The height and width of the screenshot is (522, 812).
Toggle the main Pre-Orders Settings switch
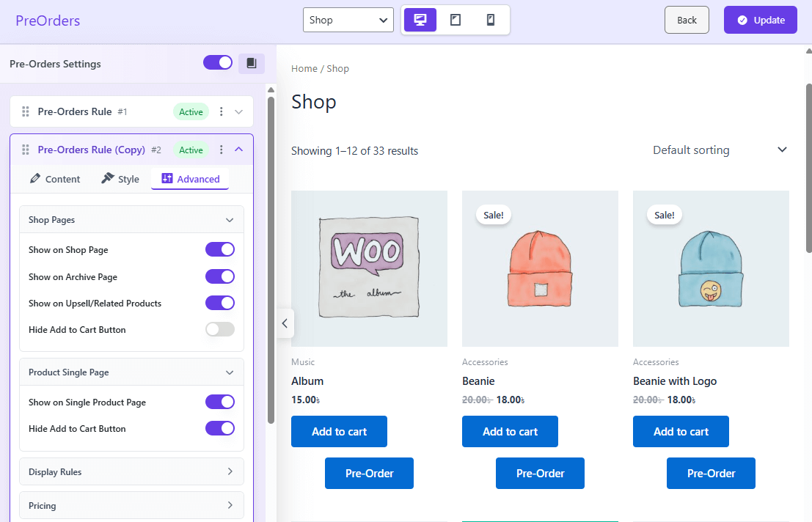(x=218, y=62)
